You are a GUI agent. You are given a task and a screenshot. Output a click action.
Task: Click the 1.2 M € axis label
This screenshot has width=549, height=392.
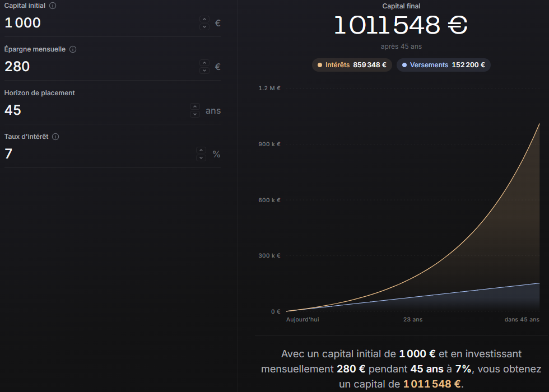269,88
